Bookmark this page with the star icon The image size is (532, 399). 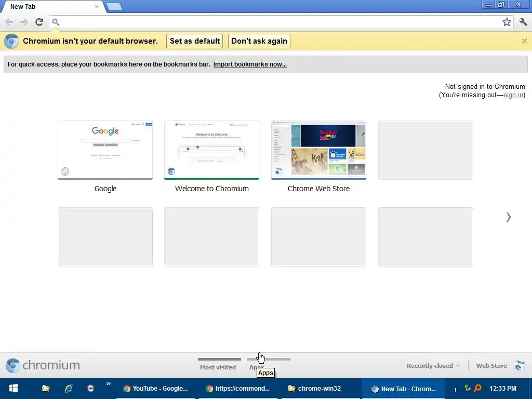pyautogui.click(x=507, y=22)
